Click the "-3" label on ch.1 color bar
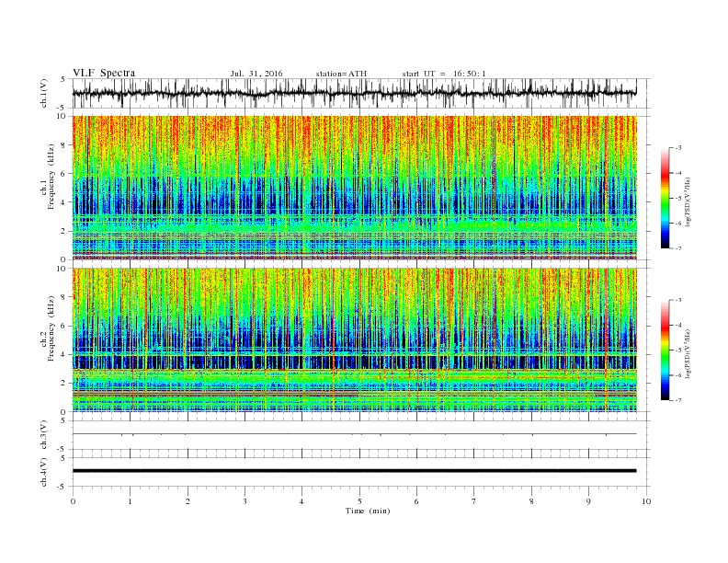The width and height of the screenshot is (728, 563). click(678, 148)
